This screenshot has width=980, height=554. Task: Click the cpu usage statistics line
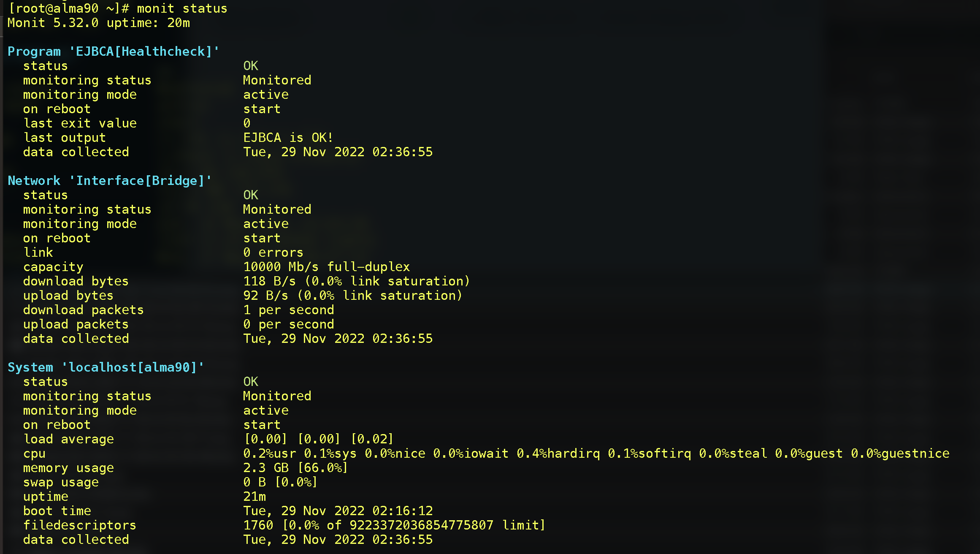[x=596, y=454]
